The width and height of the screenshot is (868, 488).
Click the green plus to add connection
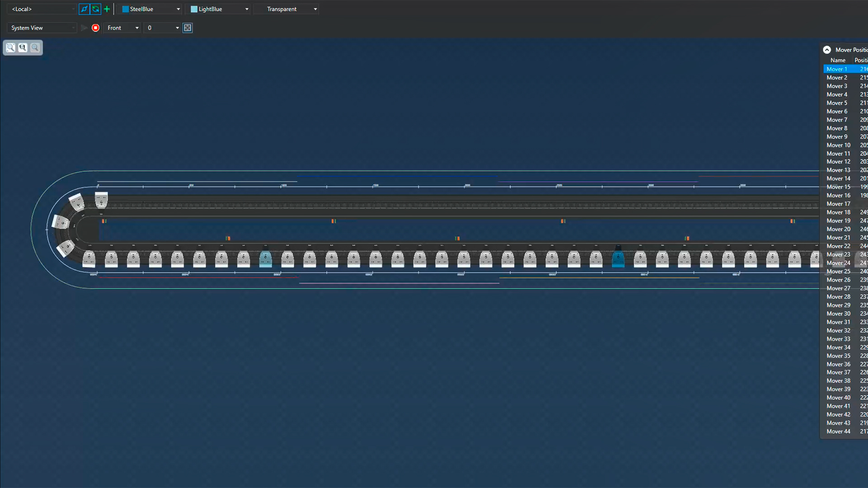click(x=107, y=9)
